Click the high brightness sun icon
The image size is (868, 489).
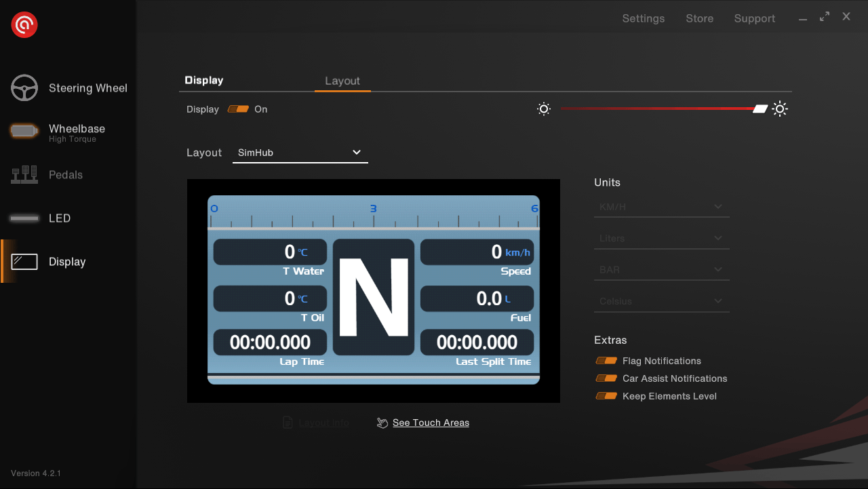780,109
